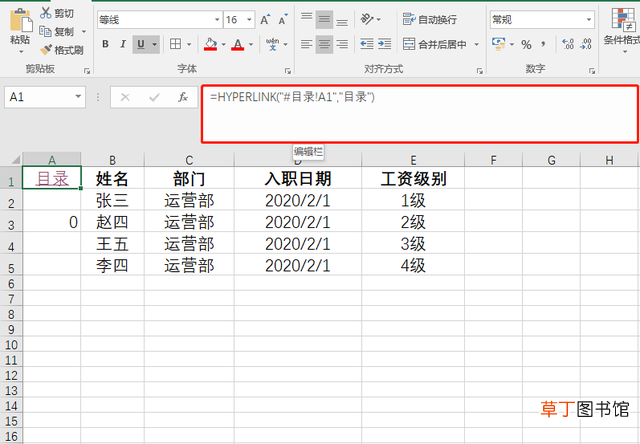Click the phonetic guide (wén) icon
The height and width of the screenshot is (444, 640).
(272, 44)
